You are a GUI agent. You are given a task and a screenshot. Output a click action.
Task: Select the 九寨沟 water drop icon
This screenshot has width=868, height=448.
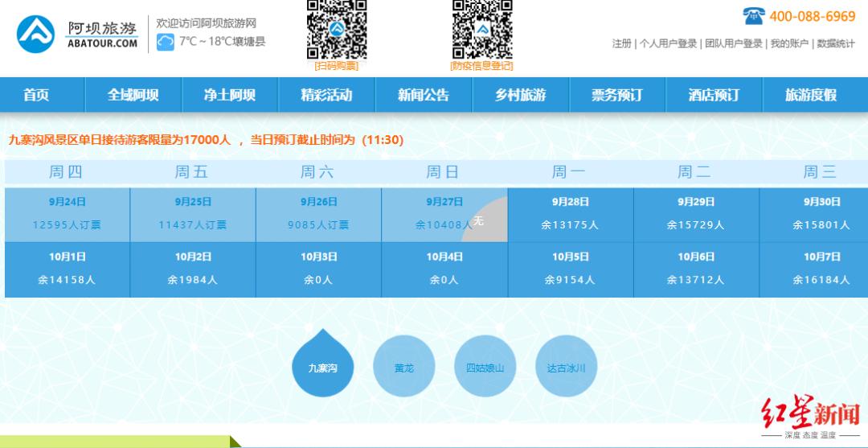(322, 367)
